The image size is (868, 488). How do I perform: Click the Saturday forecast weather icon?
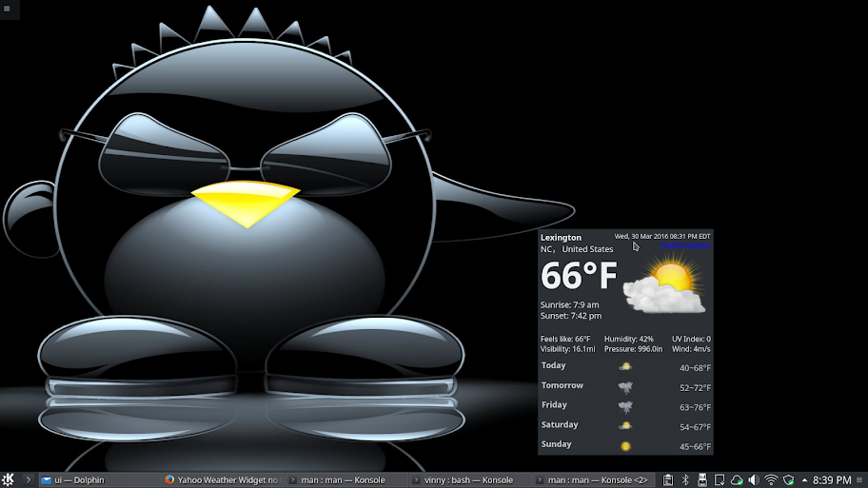pos(625,425)
